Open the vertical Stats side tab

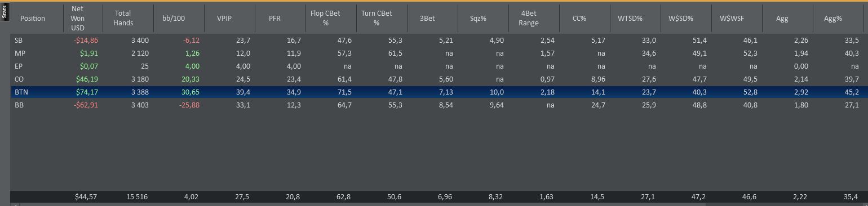(x=5, y=13)
